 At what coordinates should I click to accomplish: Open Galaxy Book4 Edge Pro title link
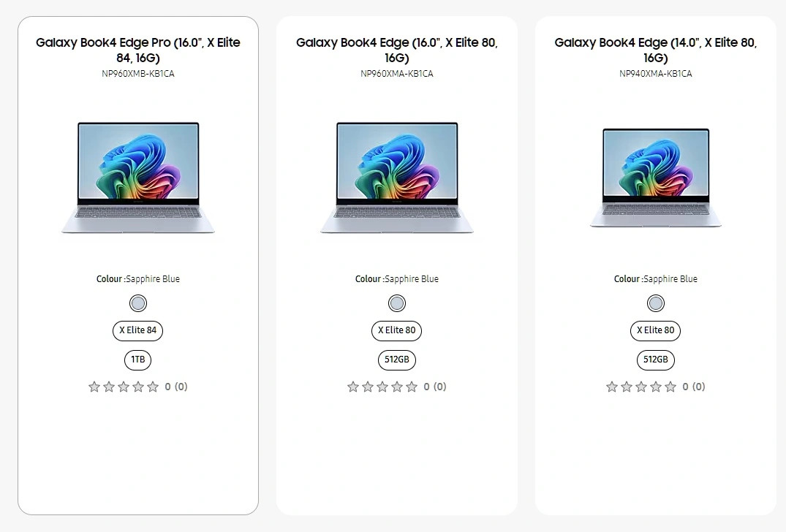138,50
